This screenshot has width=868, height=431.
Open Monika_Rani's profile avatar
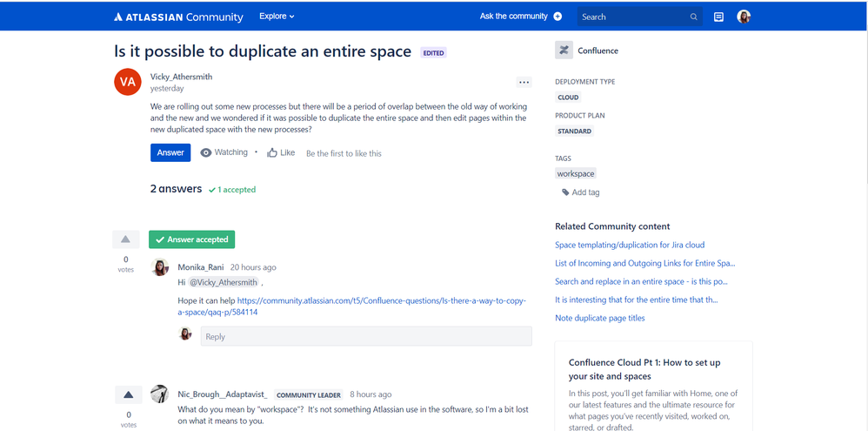click(160, 267)
